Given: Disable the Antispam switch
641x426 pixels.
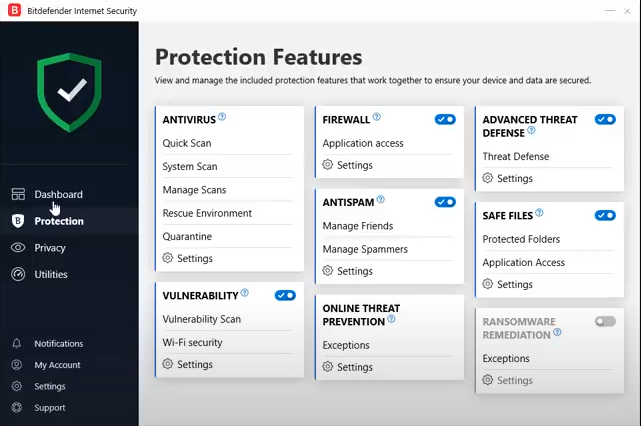Looking at the screenshot, I should click(445, 202).
